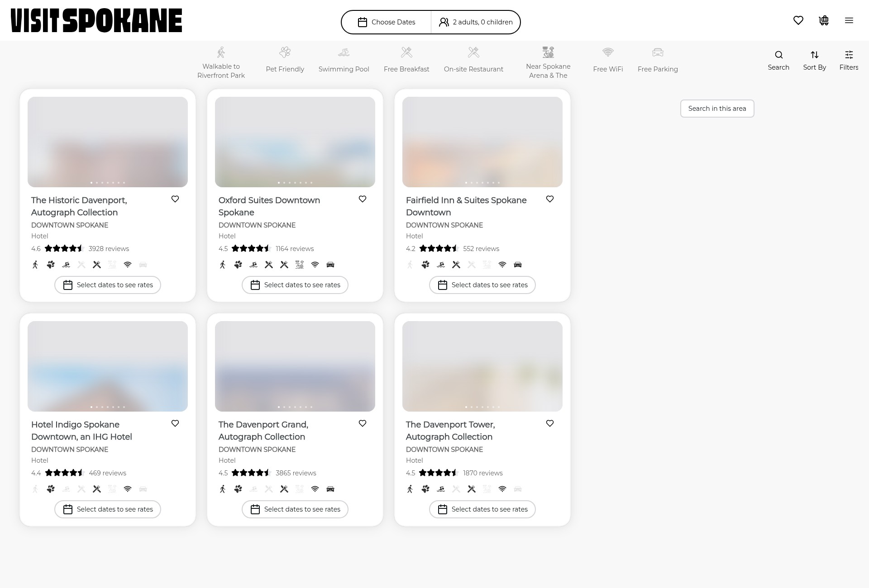869x588 pixels.
Task: Open Oxford Suites Downtown Spokane title
Action: [269, 206]
